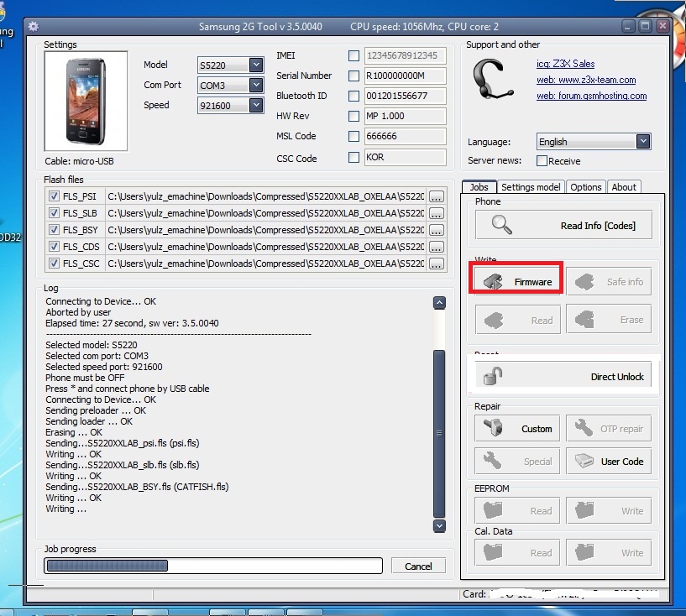Click the Serial Number field
The height and width of the screenshot is (616, 686).
[405, 76]
